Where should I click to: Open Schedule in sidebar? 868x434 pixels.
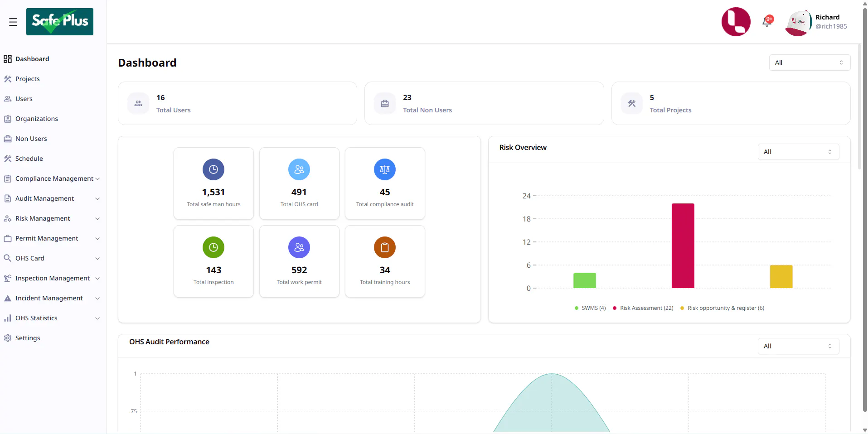29,159
